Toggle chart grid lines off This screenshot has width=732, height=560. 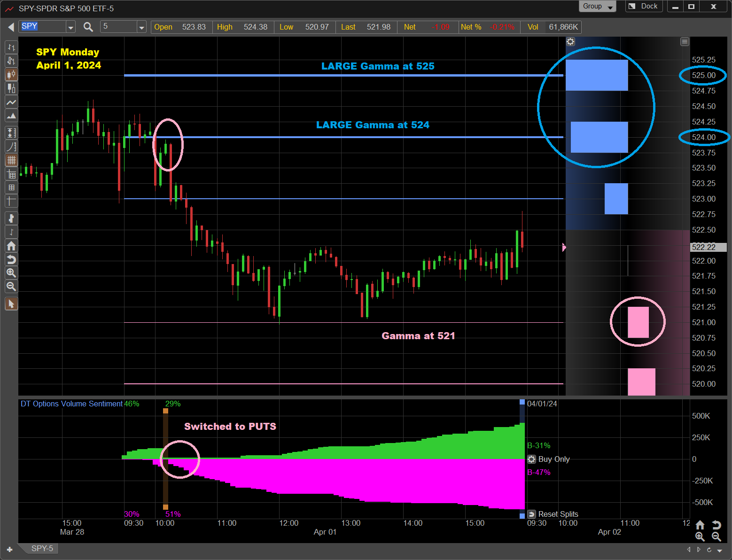11,160
